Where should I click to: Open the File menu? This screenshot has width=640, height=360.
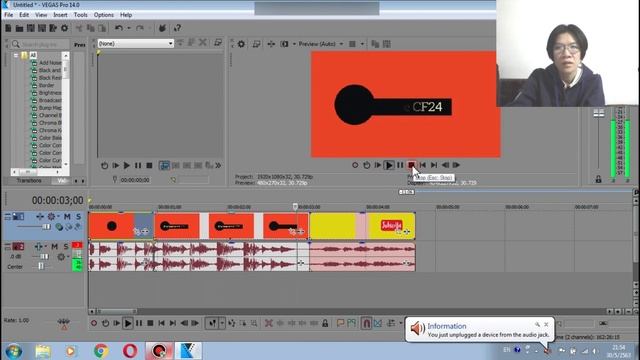click(9, 15)
